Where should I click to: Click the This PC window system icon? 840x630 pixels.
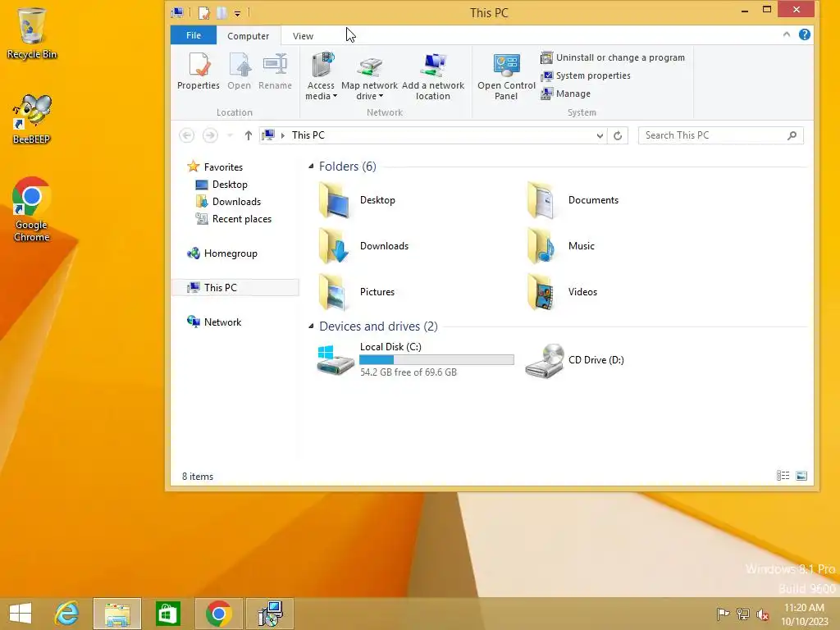point(177,11)
